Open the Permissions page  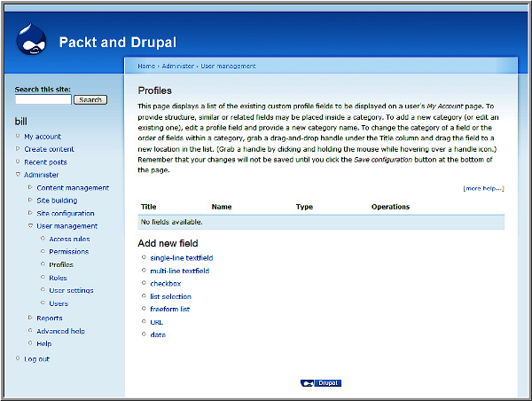click(x=68, y=252)
